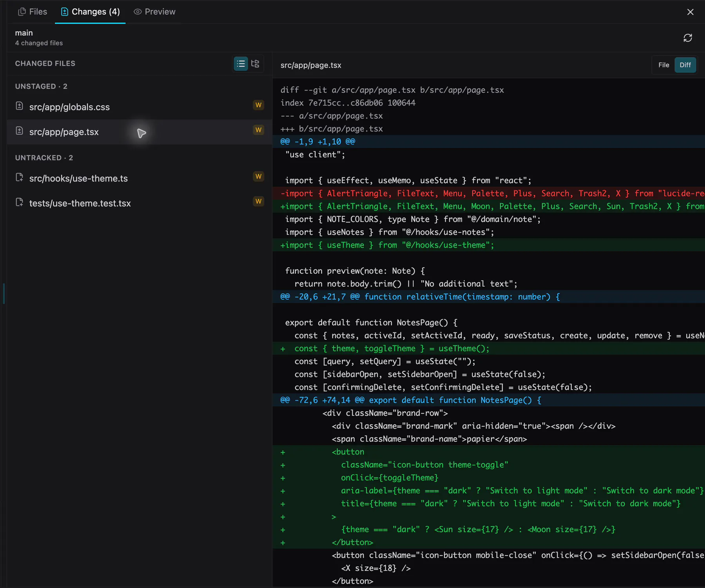
Task: Switch changed files to list view
Action: tap(241, 64)
